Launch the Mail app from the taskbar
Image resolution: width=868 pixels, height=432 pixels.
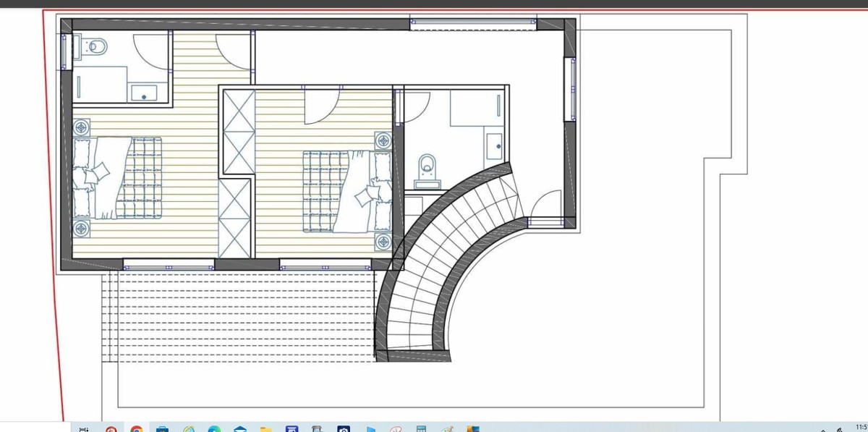point(240,427)
